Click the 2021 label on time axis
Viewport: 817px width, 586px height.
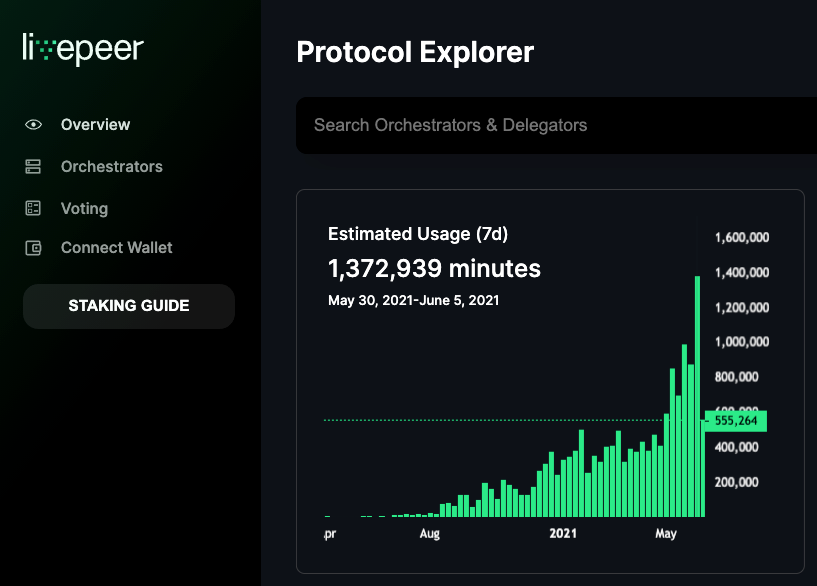pos(563,533)
